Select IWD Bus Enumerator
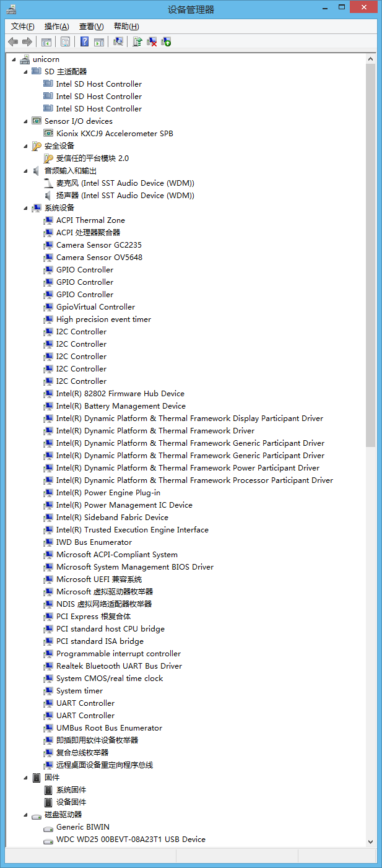382x868 pixels. (94, 542)
